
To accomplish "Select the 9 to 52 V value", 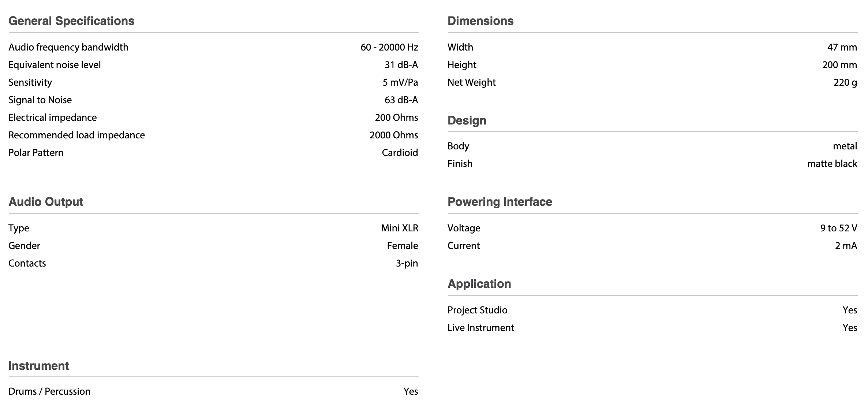I will (x=838, y=228).
